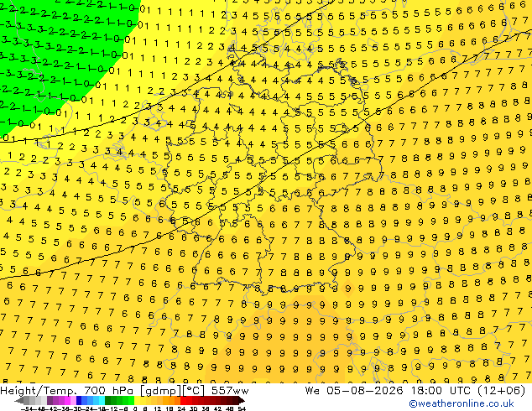Open the weatheronline.co.uk link

[462, 403]
